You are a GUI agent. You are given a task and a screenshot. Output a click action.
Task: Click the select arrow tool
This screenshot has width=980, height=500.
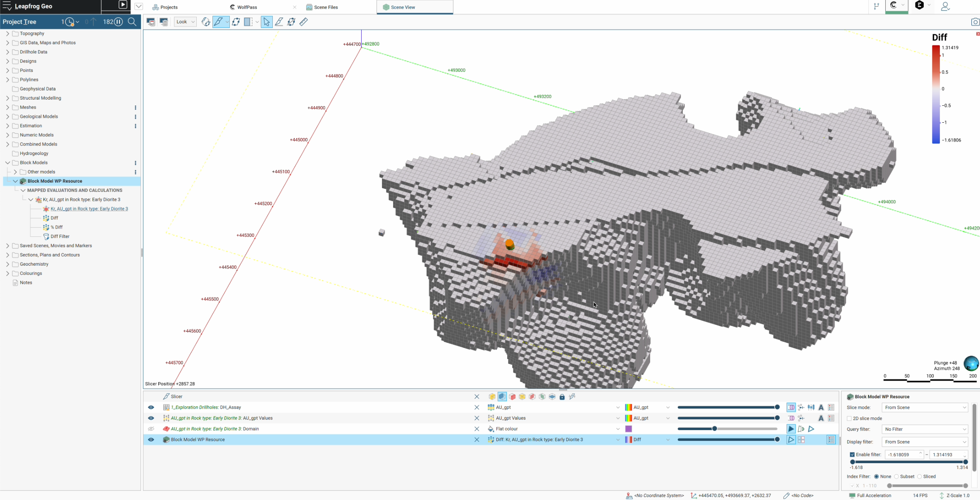pyautogui.click(x=267, y=22)
